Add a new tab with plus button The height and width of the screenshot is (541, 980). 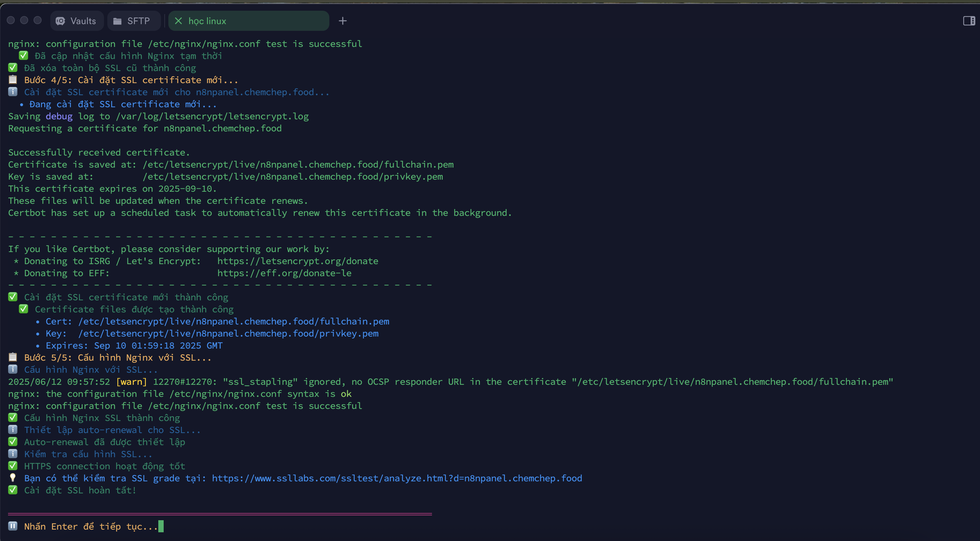click(x=342, y=21)
